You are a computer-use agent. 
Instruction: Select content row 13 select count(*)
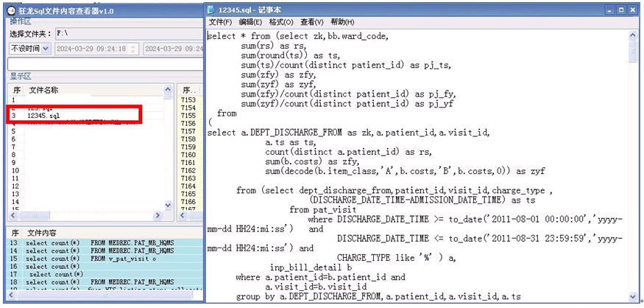(105, 242)
